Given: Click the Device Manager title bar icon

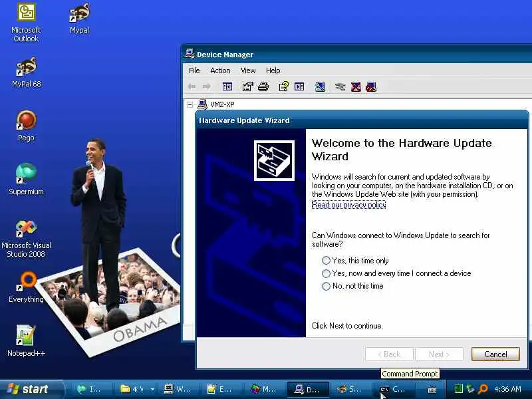Looking at the screenshot, I should (190, 54).
